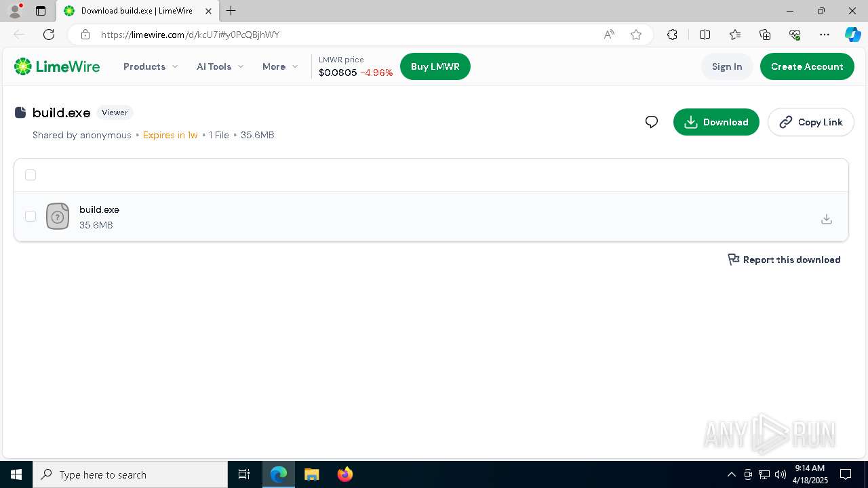Open Collections icon in Edge toolbar
The height and width of the screenshot is (488, 868).
pos(765,35)
